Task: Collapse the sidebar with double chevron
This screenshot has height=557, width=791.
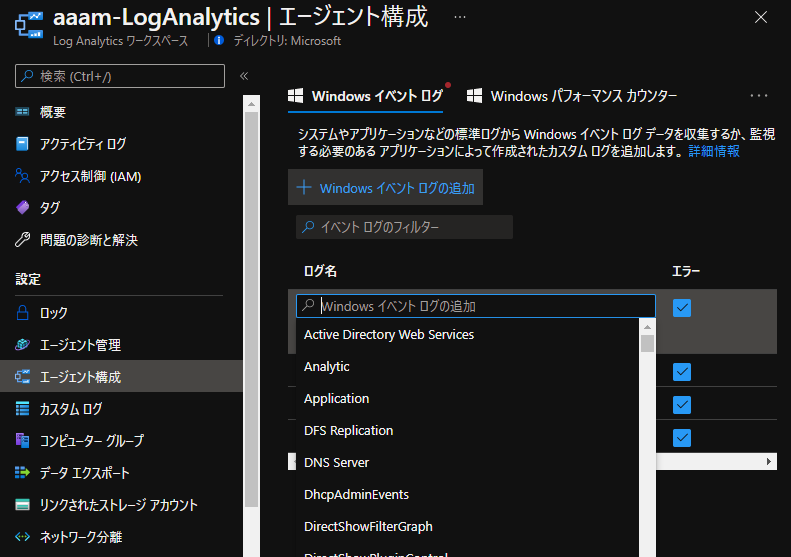Action: point(244,76)
